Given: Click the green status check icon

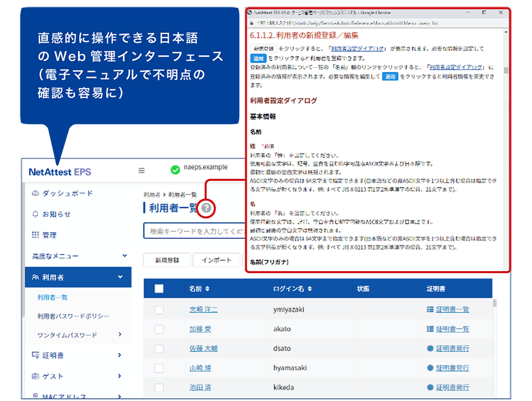Looking at the screenshot, I should (x=175, y=170).
